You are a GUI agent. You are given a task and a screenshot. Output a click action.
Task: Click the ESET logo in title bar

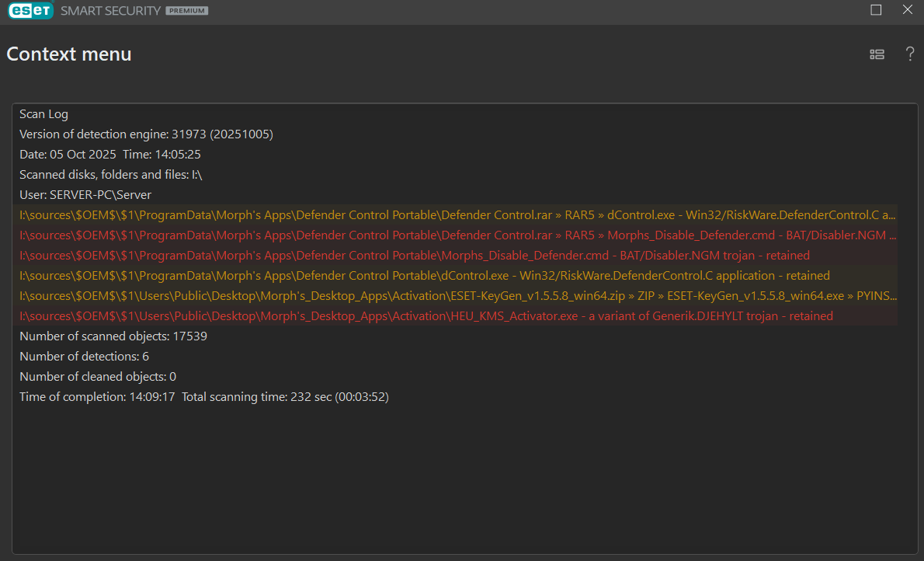(30, 11)
